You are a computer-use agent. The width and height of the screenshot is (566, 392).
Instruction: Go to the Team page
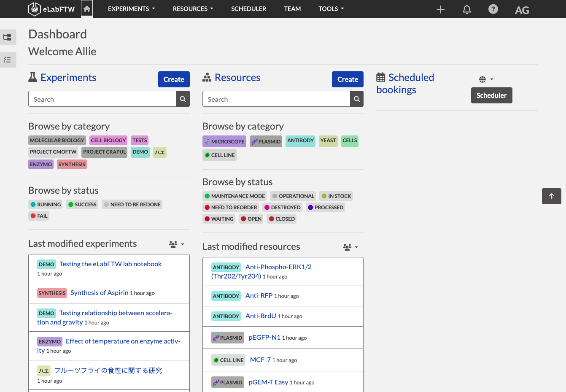tap(292, 9)
